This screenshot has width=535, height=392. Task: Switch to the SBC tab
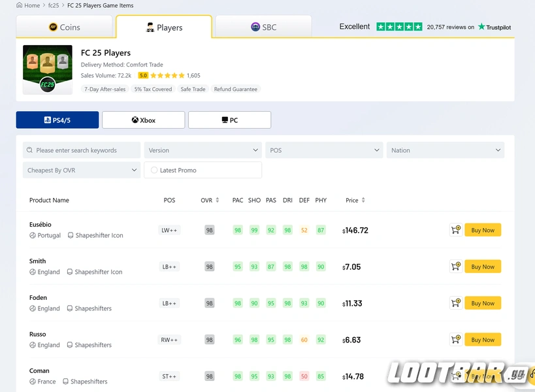[x=263, y=27]
